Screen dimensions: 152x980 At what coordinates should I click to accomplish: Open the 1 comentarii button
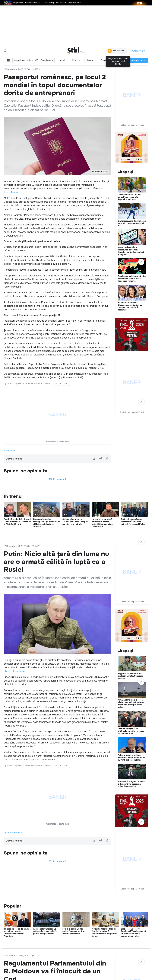[x=57, y=479]
